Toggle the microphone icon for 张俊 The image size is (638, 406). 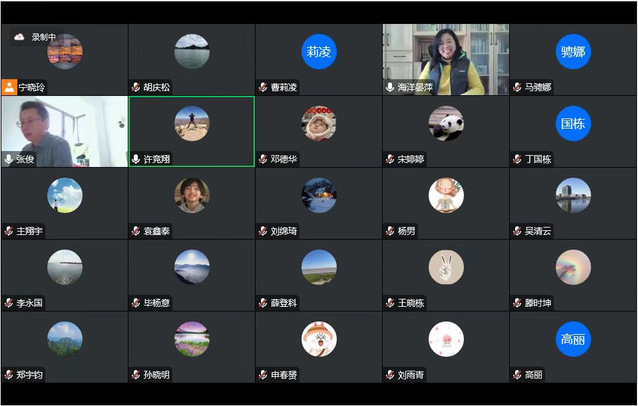9,159
